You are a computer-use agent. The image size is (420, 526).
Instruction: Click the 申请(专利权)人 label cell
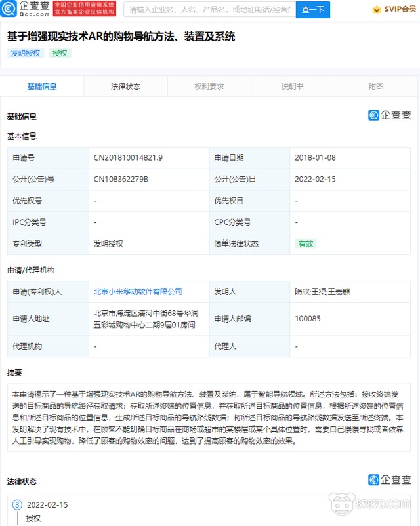click(48, 291)
